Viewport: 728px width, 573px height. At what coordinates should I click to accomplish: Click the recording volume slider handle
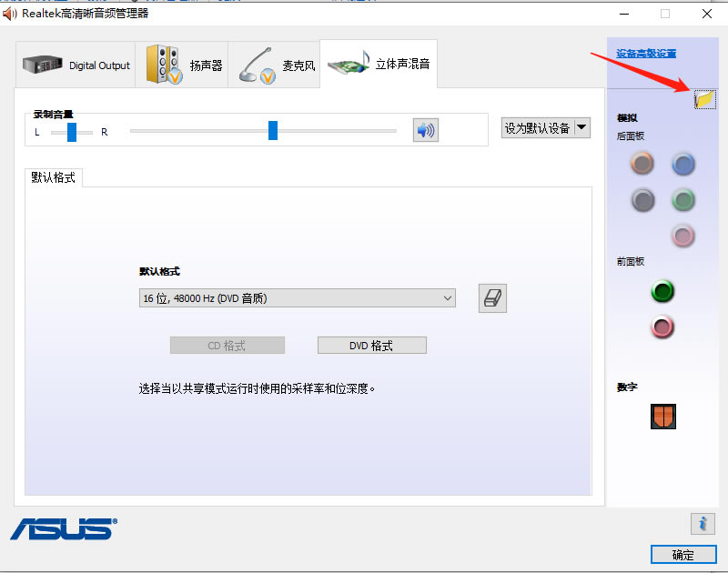pyautogui.click(x=272, y=131)
